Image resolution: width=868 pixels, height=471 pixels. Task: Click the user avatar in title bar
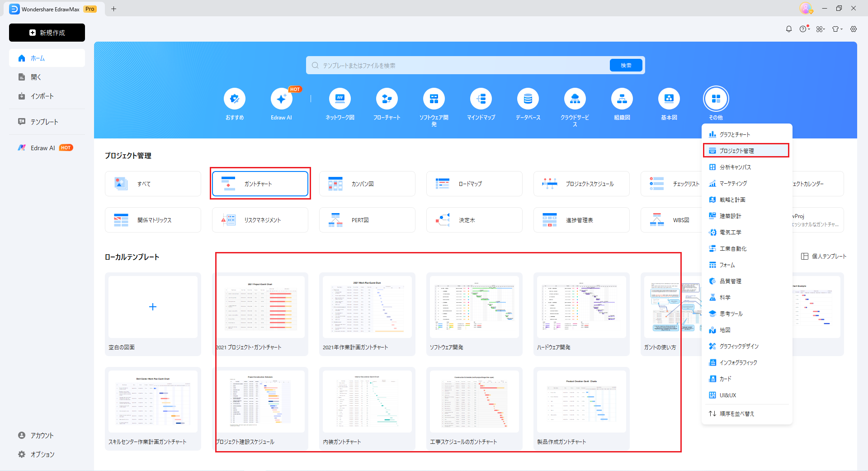(x=805, y=8)
